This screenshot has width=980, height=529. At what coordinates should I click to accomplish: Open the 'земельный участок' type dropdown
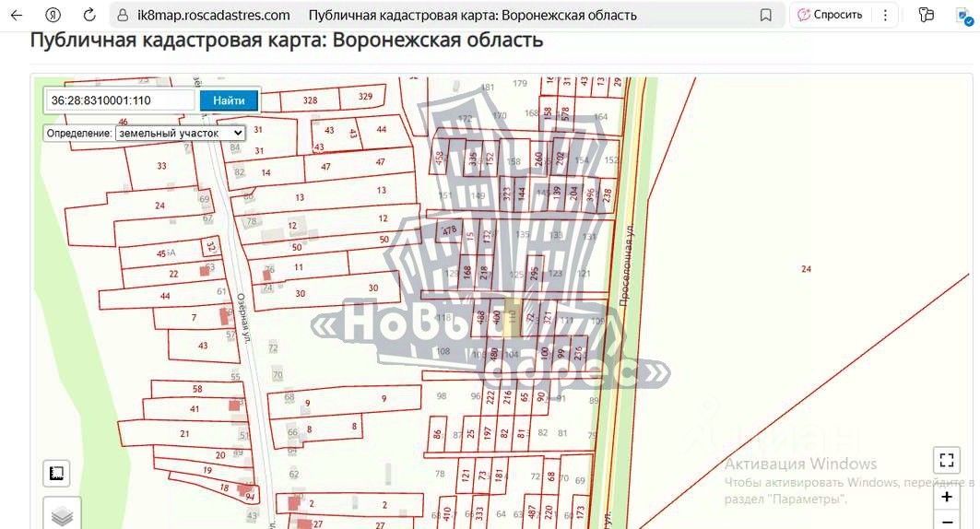[x=180, y=133]
